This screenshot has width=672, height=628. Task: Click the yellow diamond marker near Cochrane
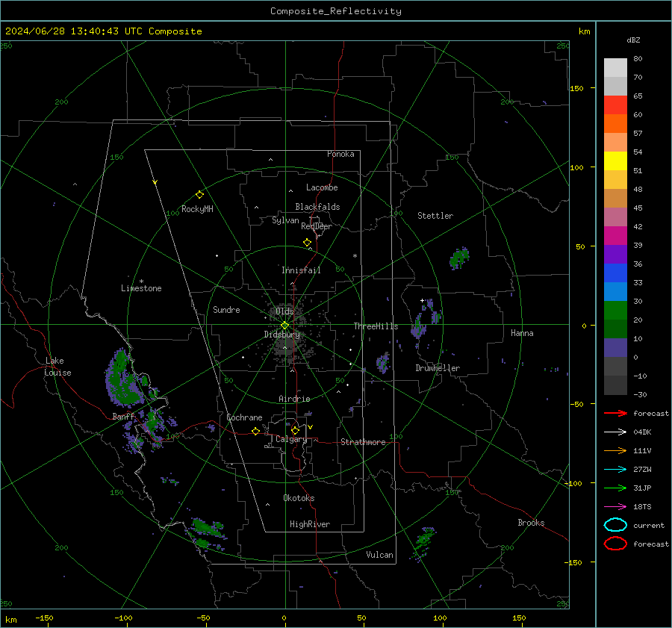point(255,431)
